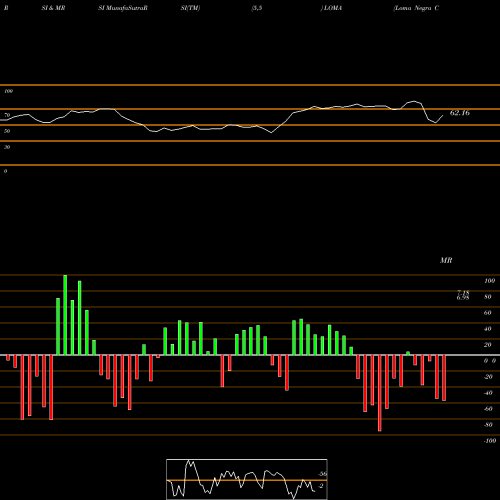Click the end point of white RSI line
This screenshot has height=500, width=500.
pos(443,116)
